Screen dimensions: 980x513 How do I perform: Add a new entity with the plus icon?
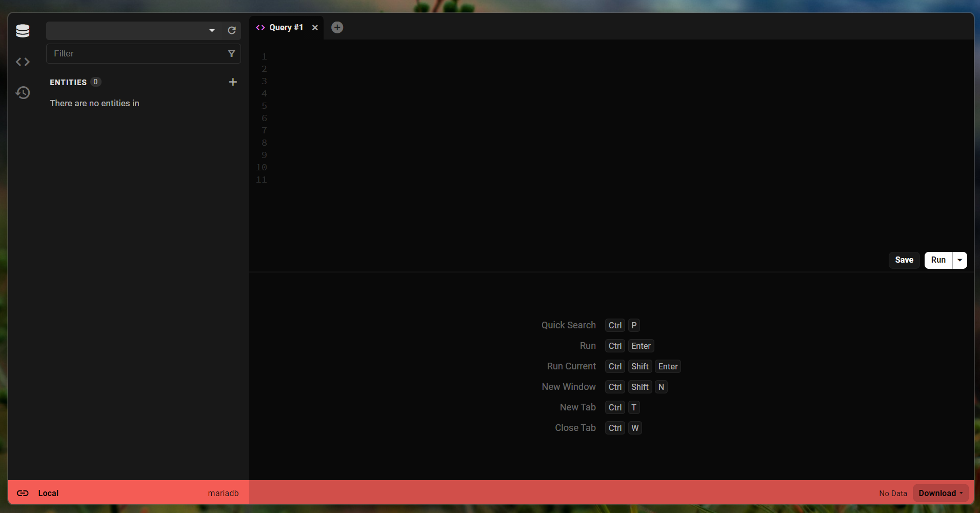[x=233, y=82]
